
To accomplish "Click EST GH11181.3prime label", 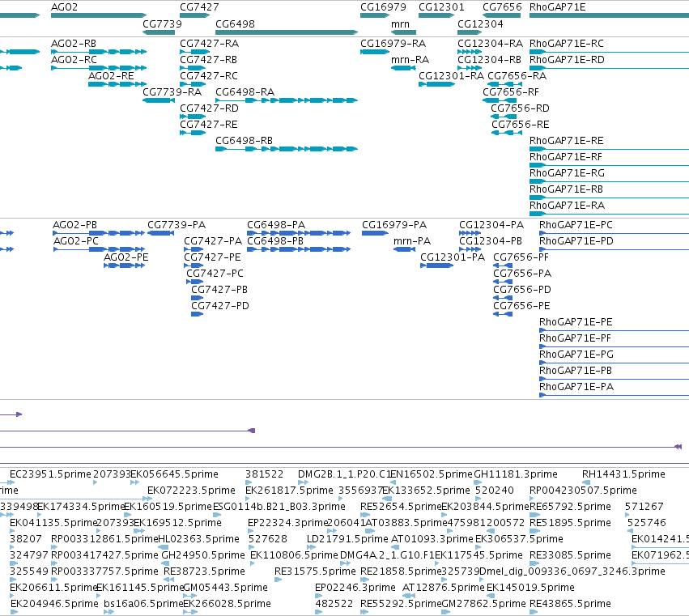I will tap(516, 474).
